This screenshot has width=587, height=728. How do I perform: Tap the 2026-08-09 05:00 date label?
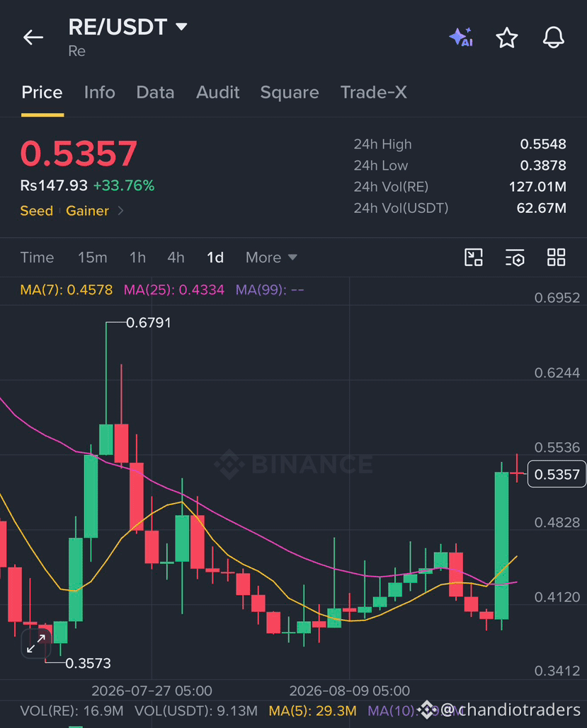[x=350, y=691]
